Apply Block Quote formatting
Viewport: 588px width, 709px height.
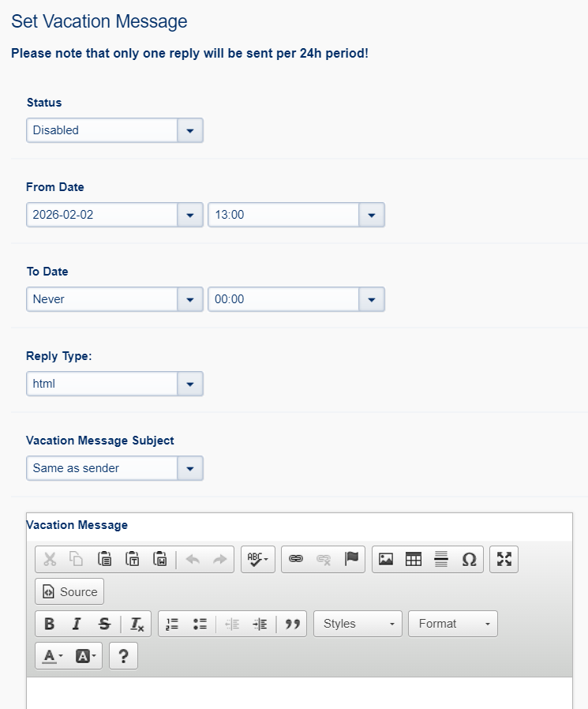pyautogui.click(x=293, y=624)
